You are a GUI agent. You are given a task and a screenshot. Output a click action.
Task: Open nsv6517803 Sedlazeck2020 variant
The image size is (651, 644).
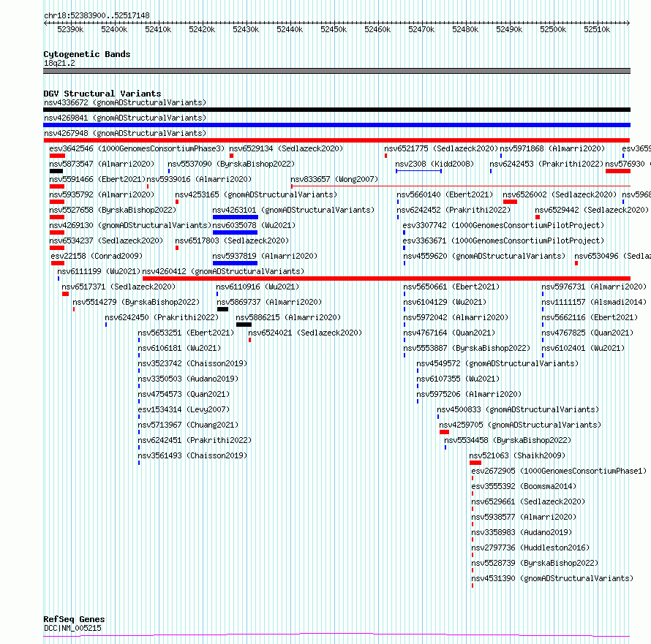232,240
